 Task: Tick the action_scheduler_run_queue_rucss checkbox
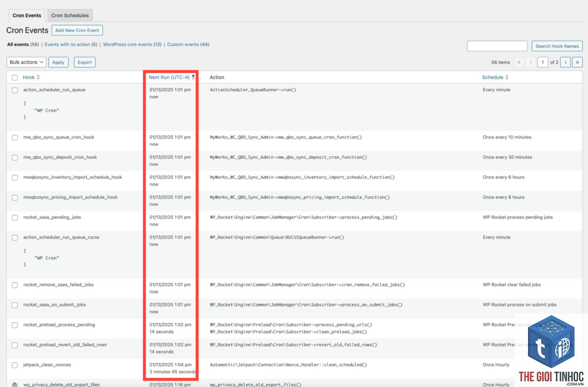[x=15, y=238]
